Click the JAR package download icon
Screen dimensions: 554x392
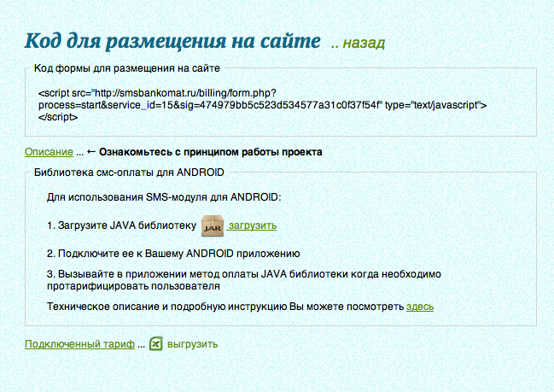tap(213, 225)
